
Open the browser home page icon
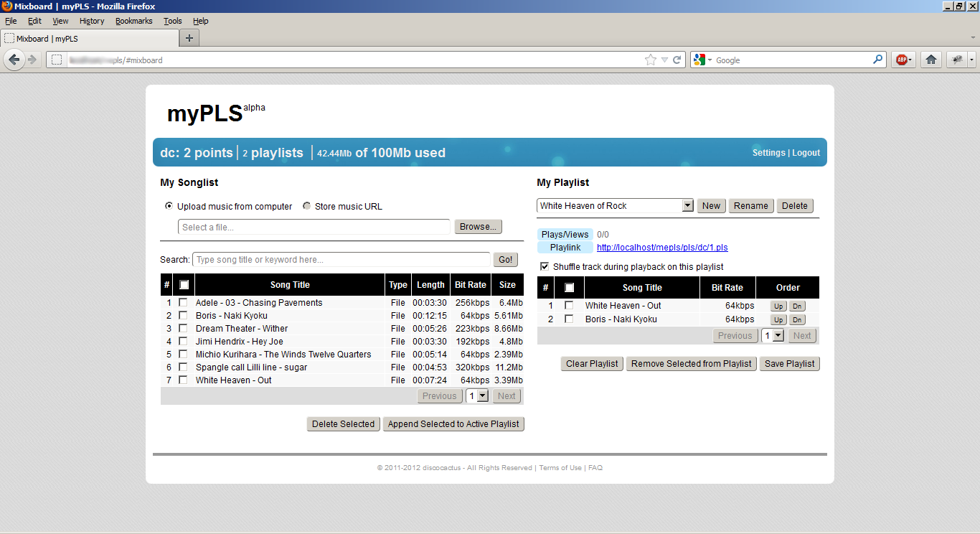930,60
